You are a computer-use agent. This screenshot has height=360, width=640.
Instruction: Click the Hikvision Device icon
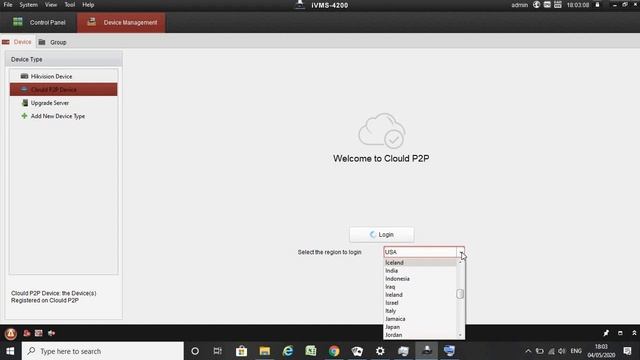tap(24, 76)
